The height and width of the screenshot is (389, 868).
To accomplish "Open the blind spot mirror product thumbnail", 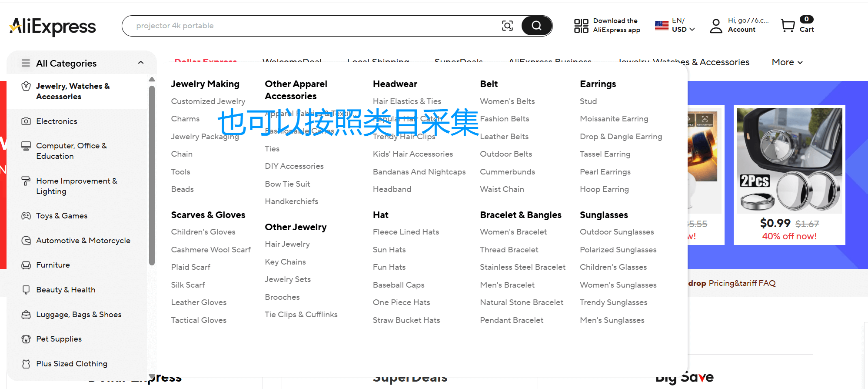I will pyautogui.click(x=789, y=161).
